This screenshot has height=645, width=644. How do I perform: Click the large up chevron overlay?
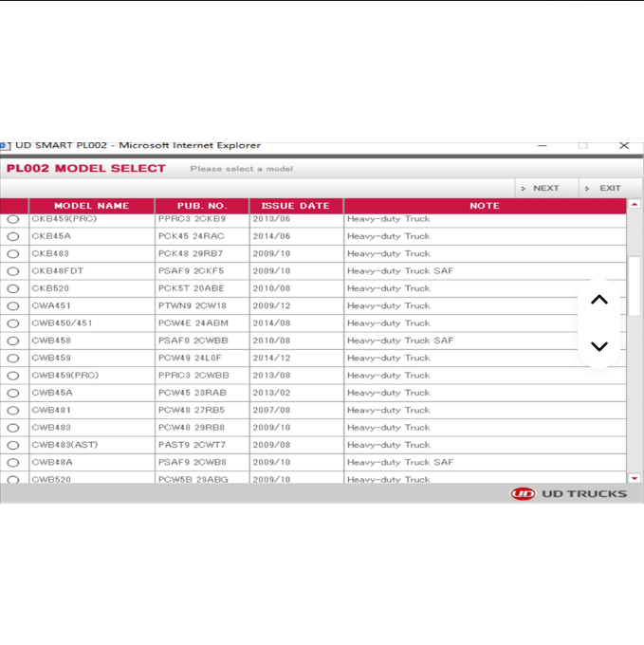click(599, 300)
